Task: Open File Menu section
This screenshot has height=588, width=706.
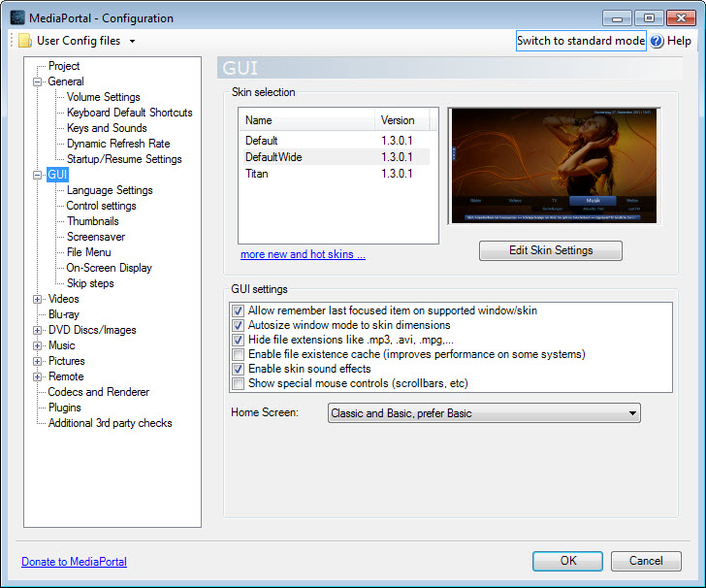Action: (x=88, y=253)
